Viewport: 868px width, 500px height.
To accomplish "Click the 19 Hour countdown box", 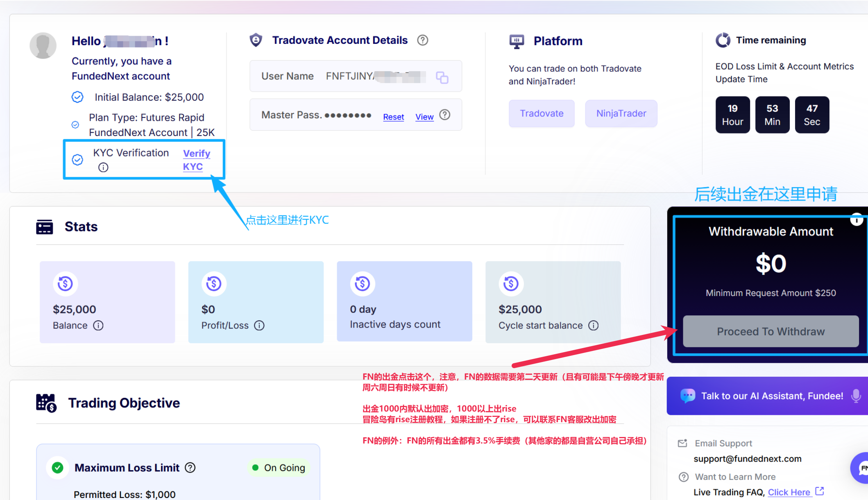I will point(732,115).
